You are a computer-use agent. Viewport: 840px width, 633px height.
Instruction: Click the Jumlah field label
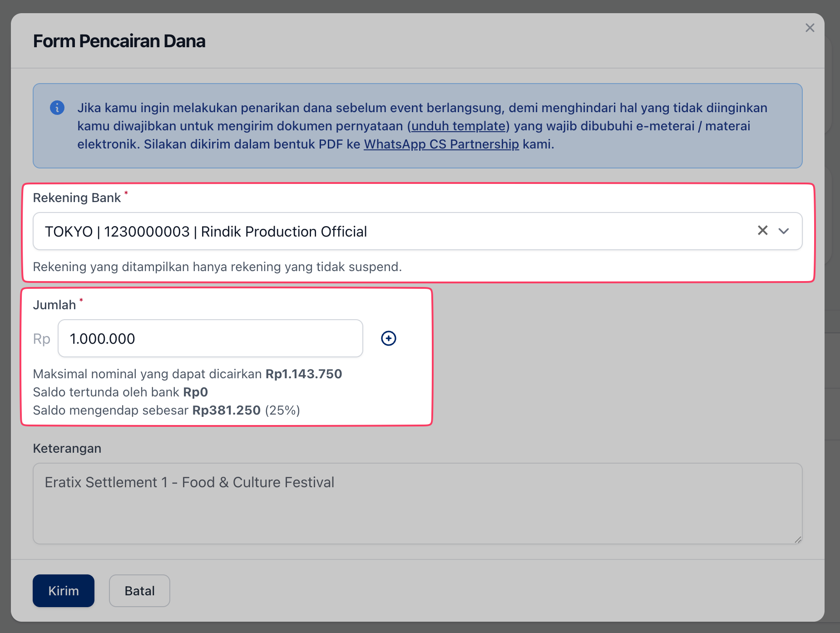click(x=54, y=305)
